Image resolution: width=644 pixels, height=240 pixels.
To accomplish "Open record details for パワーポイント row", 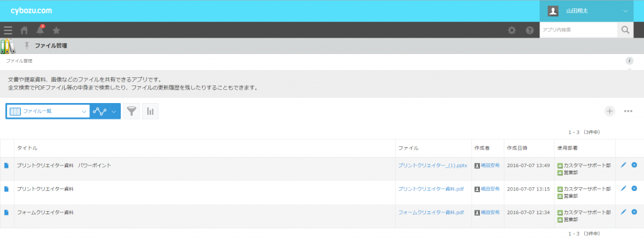I will click(x=6, y=165).
